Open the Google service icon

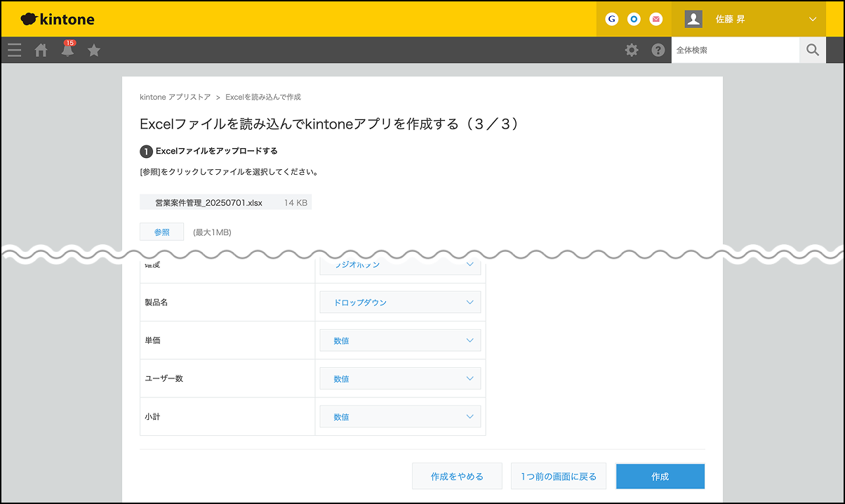tap(611, 20)
